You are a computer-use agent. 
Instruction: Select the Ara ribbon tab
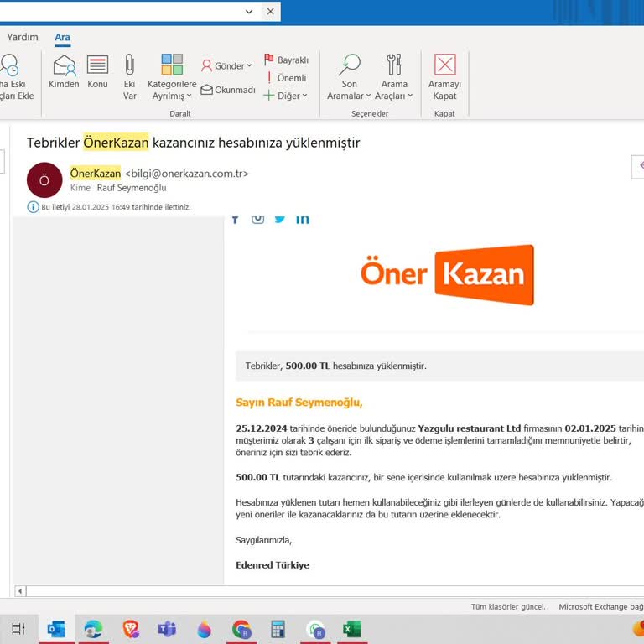pyautogui.click(x=62, y=38)
